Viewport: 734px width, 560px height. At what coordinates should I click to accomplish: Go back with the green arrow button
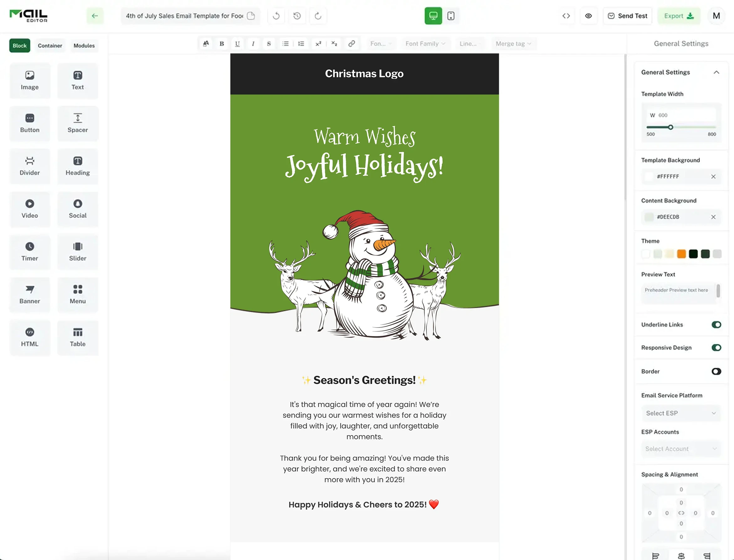coord(95,16)
